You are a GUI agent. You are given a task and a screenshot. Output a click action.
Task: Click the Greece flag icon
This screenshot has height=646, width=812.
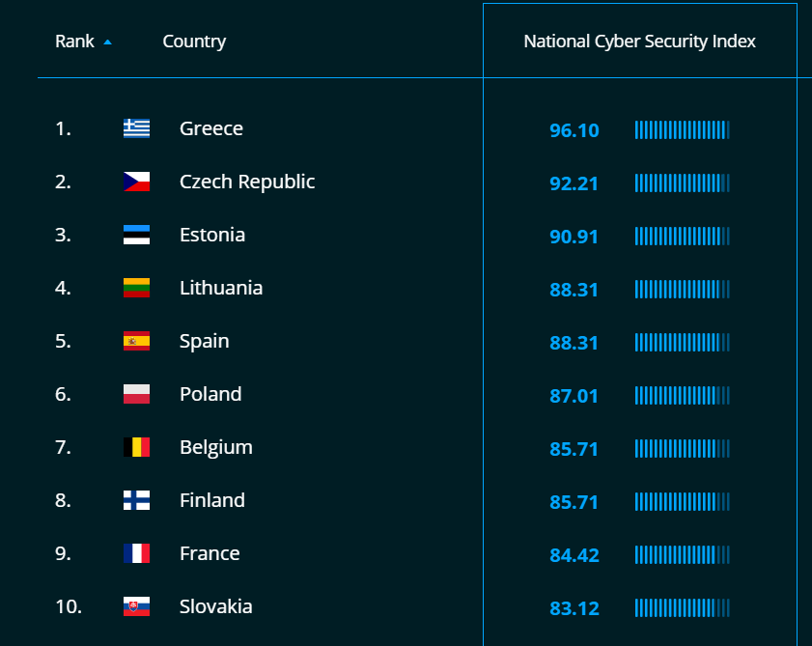click(136, 128)
